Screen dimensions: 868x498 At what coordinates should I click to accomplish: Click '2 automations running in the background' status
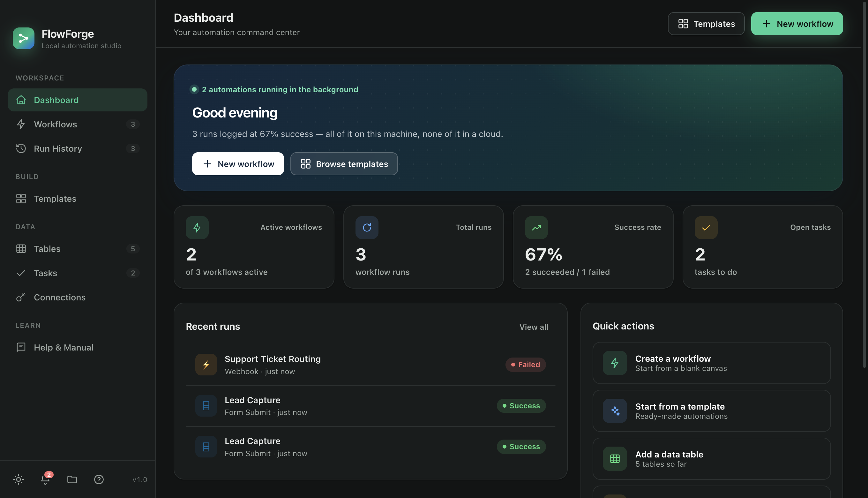[x=274, y=90]
